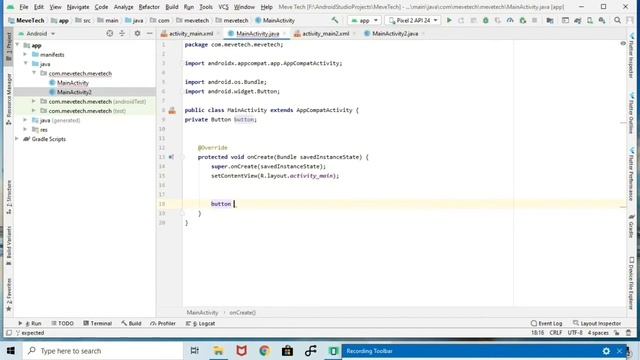Click the class gutter icon on line 8
Image resolution: width=640 pixels, height=360 pixels.
pyautogui.click(x=172, y=110)
